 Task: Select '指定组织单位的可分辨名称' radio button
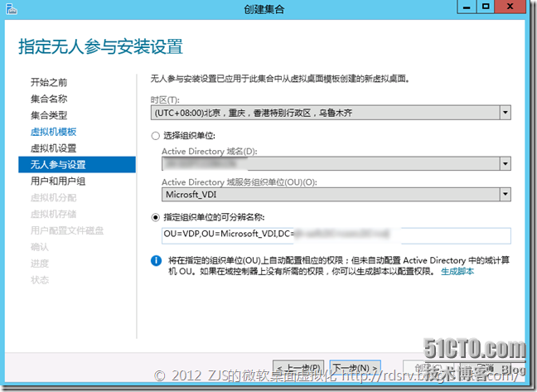pyautogui.click(x=156, y=217)
